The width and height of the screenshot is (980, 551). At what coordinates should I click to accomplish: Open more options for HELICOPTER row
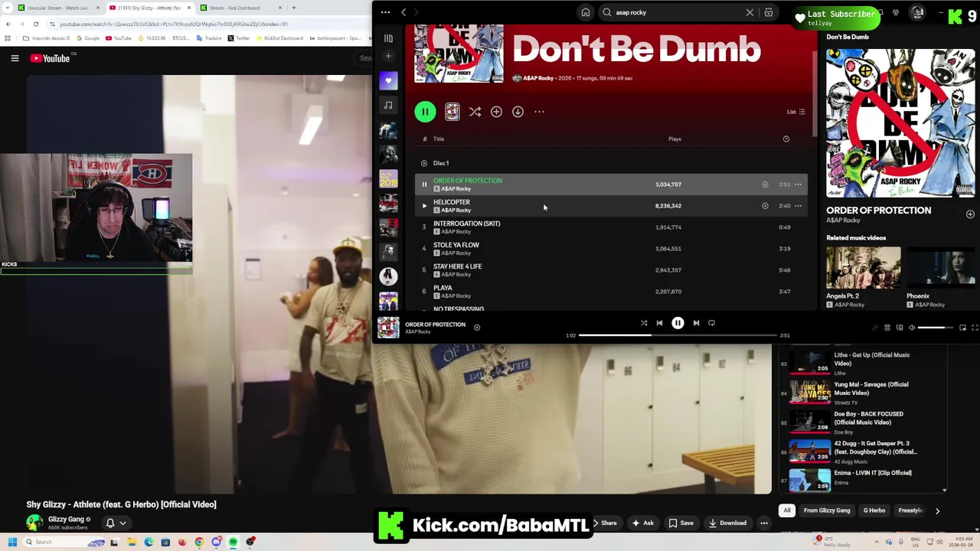(x=798, y=206)
